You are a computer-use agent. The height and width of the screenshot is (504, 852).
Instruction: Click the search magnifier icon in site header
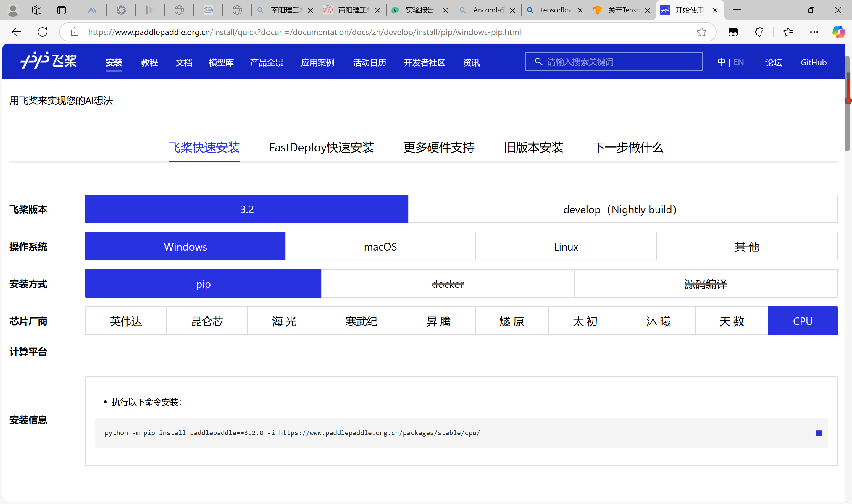pos(538,62)
